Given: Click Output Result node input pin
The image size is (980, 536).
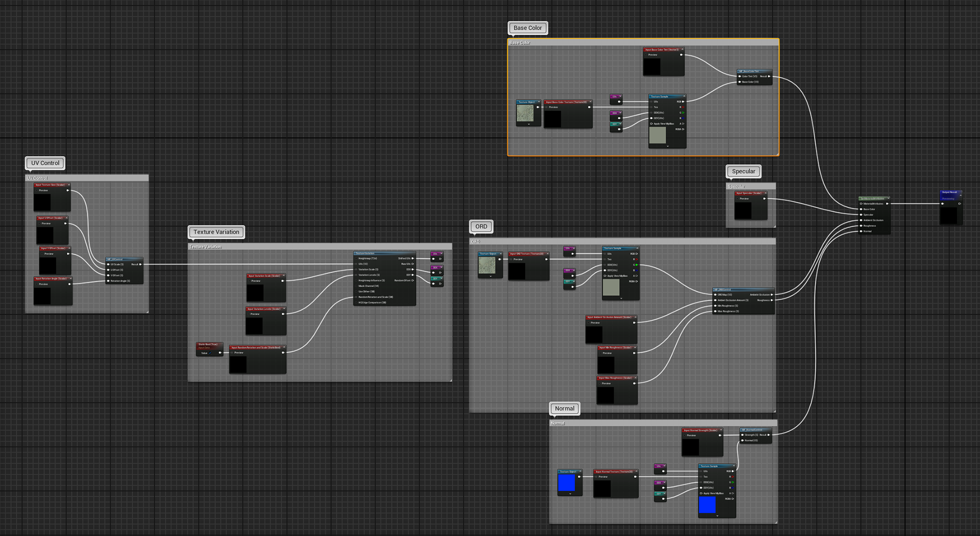Looking at the screenshot, I should (x=943, y=203).
